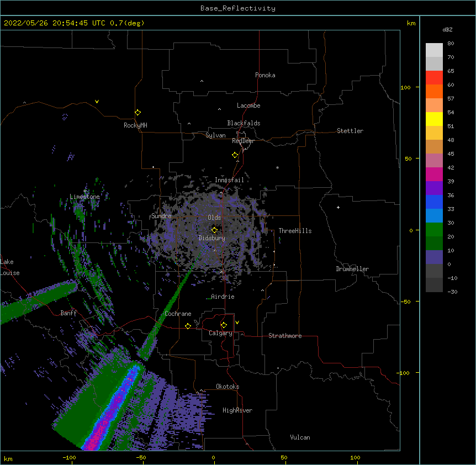This screenshot has height=465, width=476.
Task: Click the -30 value in the dBZ legend
Action: pos(452,292)
